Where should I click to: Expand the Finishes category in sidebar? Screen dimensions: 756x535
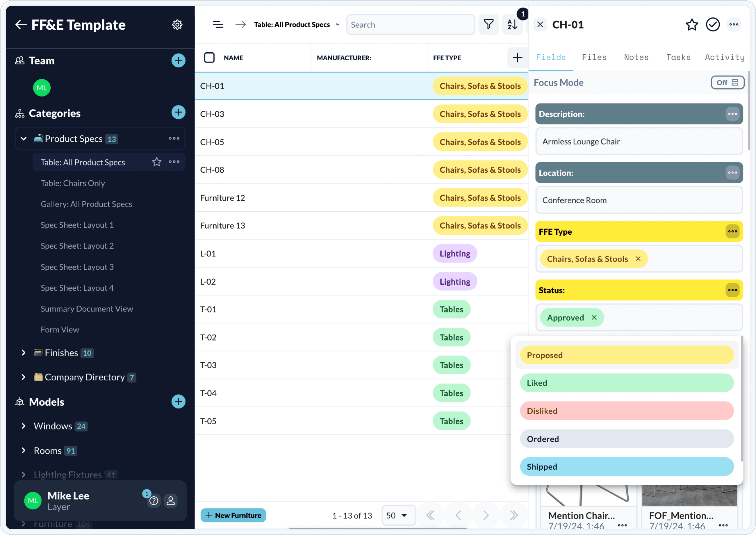23,352
